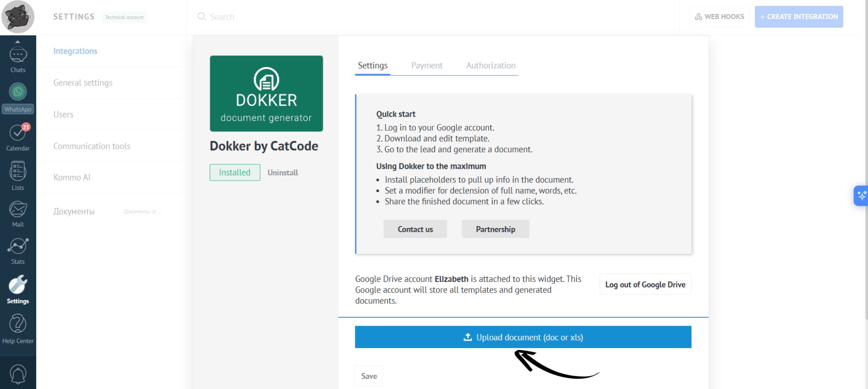Log out of Google Drive
Screen dimensions: 868x389
[x=645, y=284]
